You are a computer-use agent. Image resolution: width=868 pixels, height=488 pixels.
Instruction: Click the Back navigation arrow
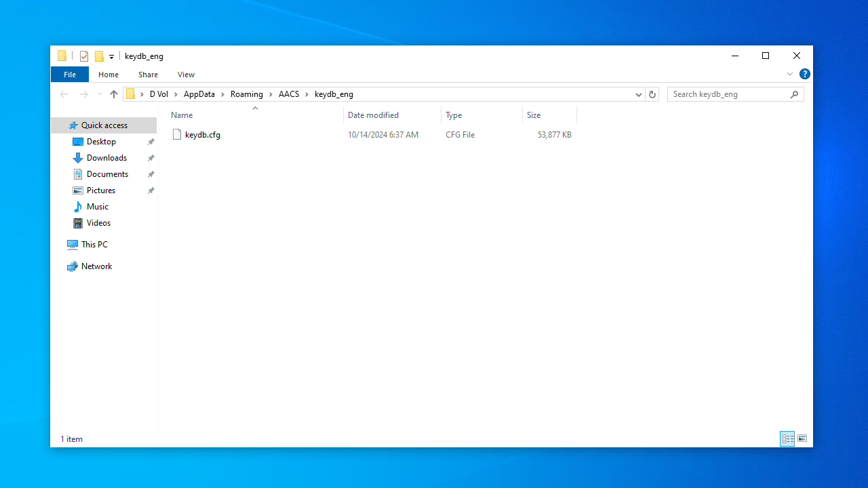(64, 94)
